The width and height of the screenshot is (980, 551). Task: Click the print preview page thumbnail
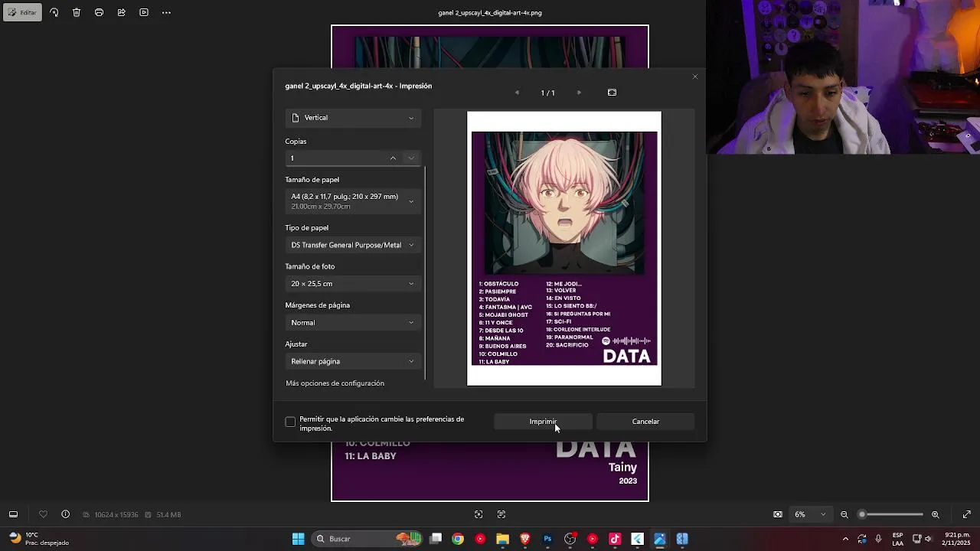[564, 249]
